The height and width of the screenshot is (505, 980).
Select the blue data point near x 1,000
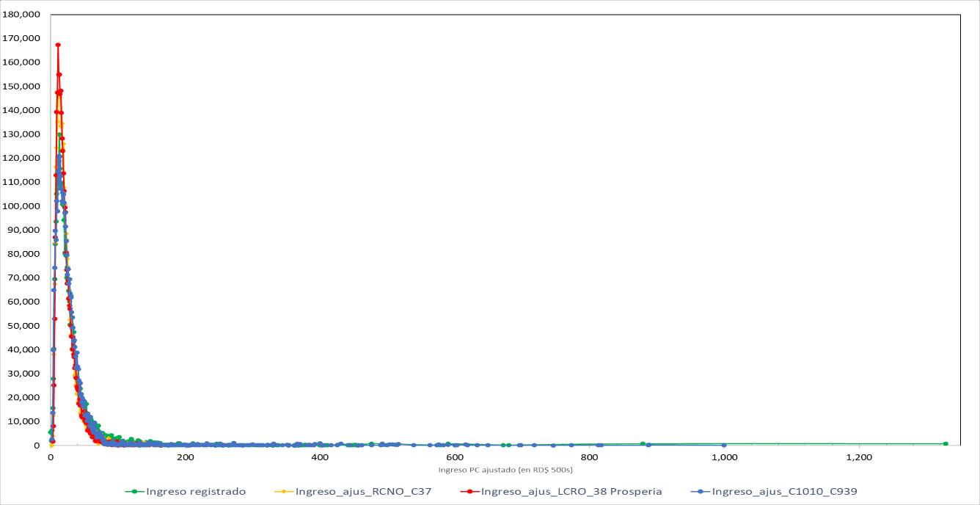[x=724, y=445]
